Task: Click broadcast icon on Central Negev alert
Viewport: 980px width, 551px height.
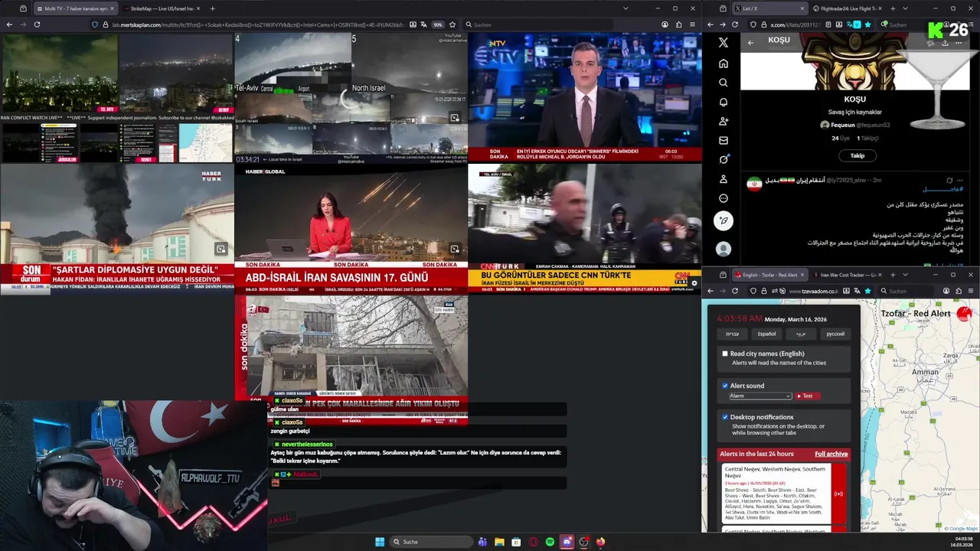Action: pos(838,494)
